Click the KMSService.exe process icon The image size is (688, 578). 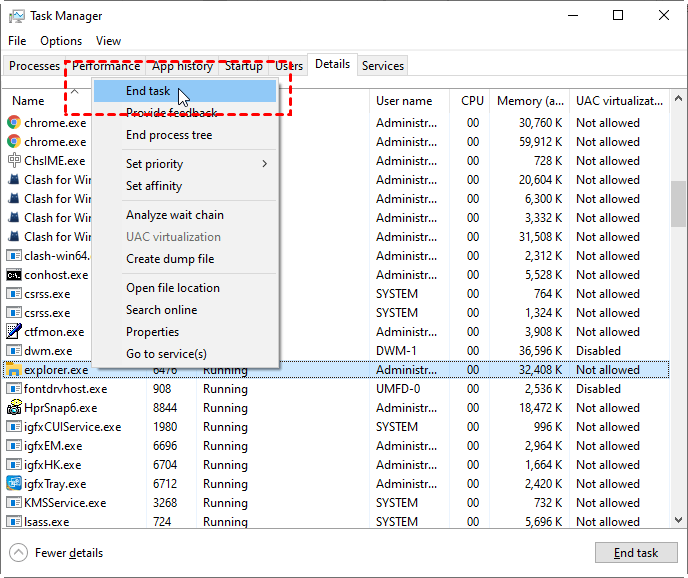[14, 503]
